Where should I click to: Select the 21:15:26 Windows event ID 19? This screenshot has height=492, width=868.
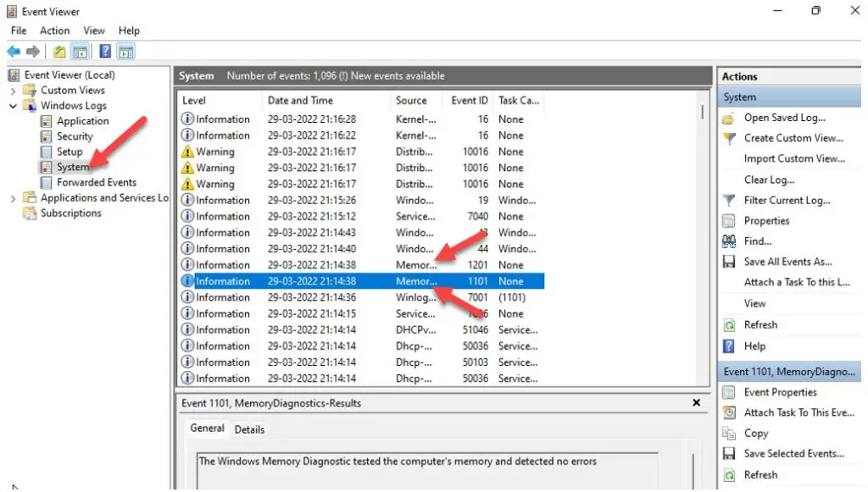point(361,200)
